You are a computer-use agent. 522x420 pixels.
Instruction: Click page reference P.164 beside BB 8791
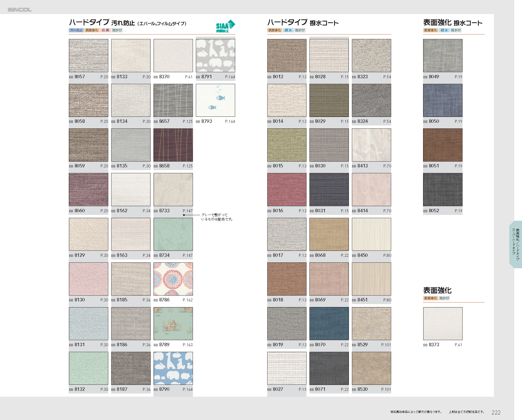[x=230, y=77]
